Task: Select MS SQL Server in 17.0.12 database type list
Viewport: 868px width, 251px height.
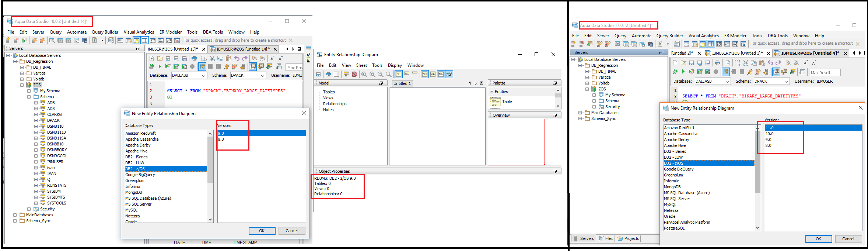Action: click(x=709, y=199)
